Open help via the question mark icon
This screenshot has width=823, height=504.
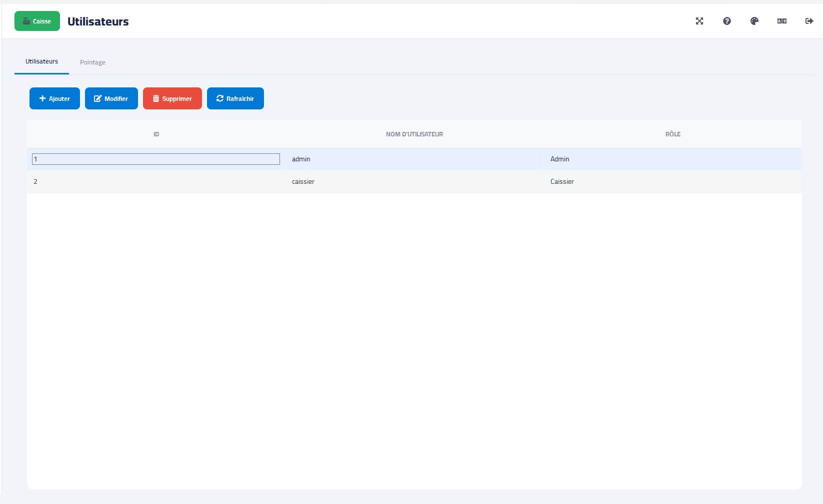[x=726, y=21]
